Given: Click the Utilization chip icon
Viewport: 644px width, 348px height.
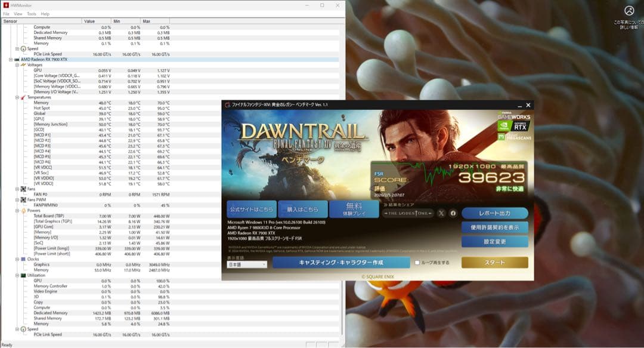Looking at the screenshot, I should pos(23,275).
